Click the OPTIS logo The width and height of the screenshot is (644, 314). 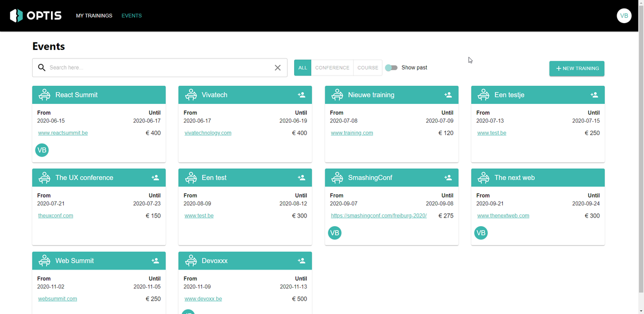click(35, 16)
